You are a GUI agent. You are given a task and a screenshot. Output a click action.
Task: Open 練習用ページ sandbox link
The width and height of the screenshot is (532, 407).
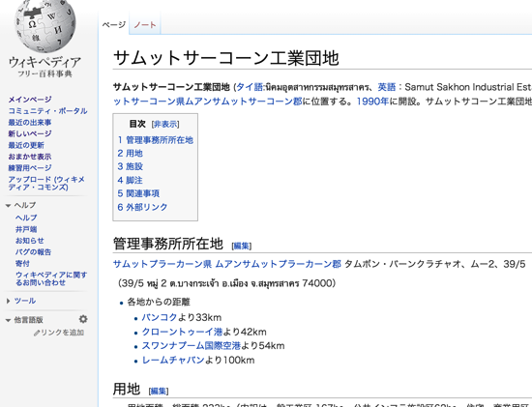tap(30, 168)
